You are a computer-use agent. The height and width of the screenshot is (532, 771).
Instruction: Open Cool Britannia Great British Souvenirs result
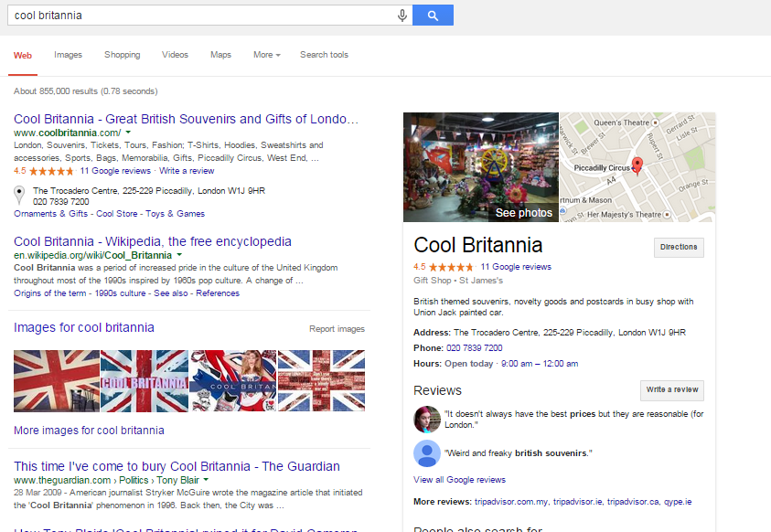(x=186, y=120)
